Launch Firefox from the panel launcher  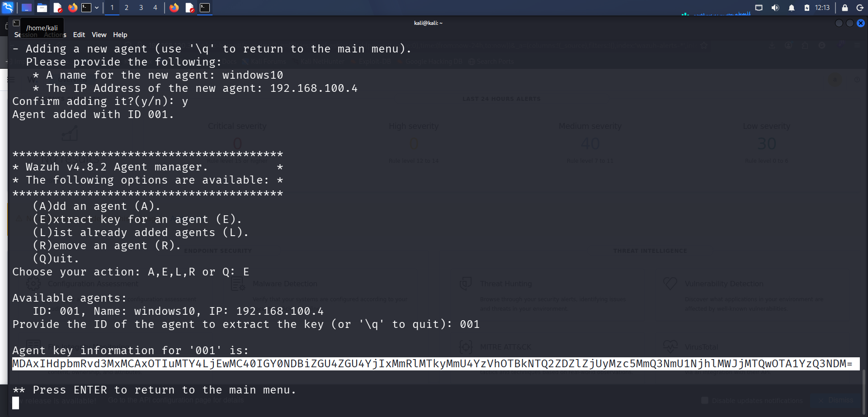(73, 8)
